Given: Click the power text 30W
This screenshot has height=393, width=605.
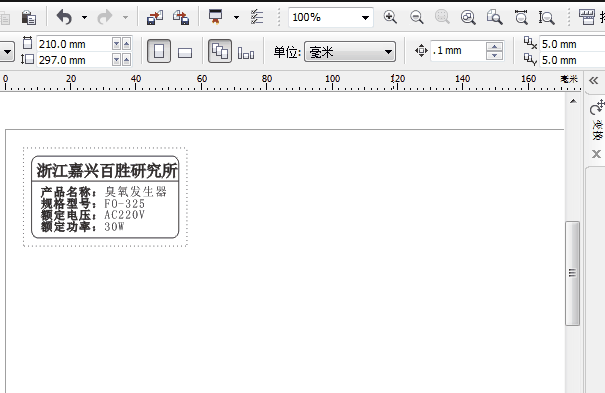Looking at the screenshot, I should (x=114, y=226).
